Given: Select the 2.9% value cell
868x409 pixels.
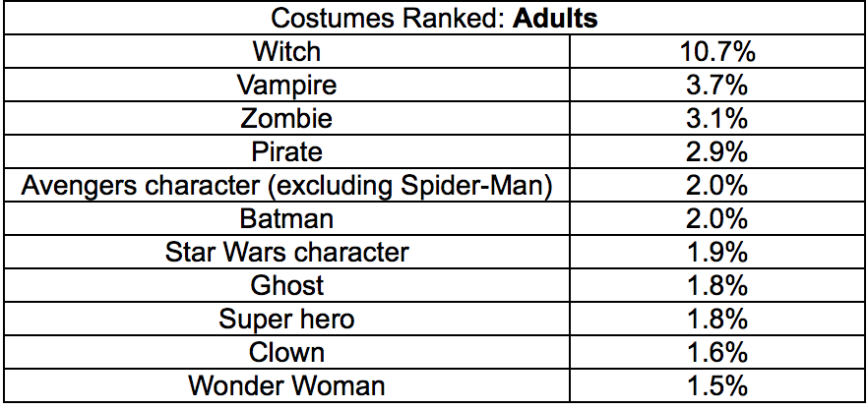Looking at the screenshot, I should click(716, 152).
